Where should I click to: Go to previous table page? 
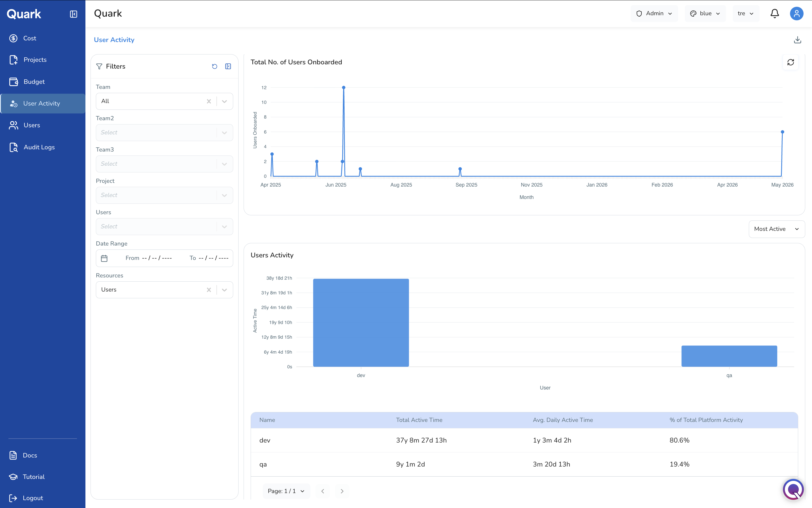(x=323, y=491)
